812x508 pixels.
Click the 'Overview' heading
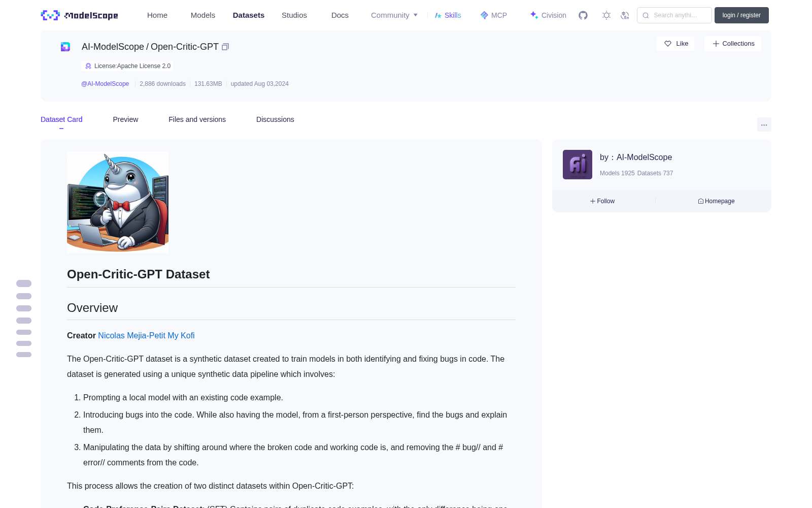tap(92, 308)
